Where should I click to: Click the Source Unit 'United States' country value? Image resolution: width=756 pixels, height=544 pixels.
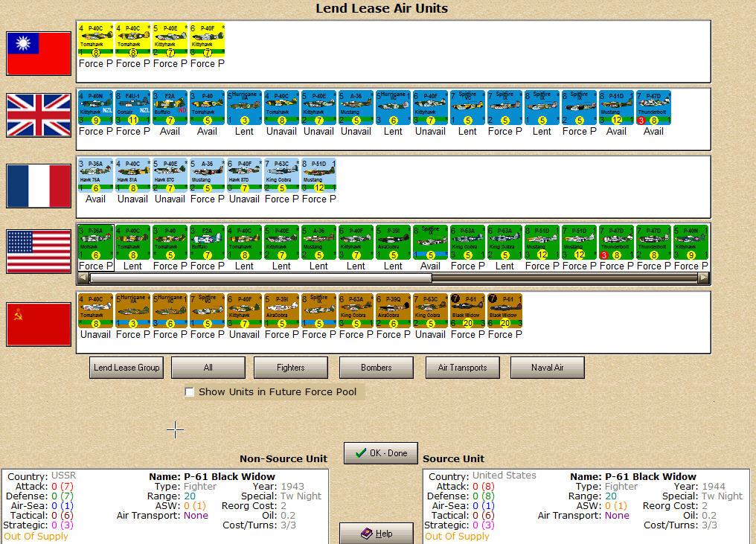tap(504, 476)
